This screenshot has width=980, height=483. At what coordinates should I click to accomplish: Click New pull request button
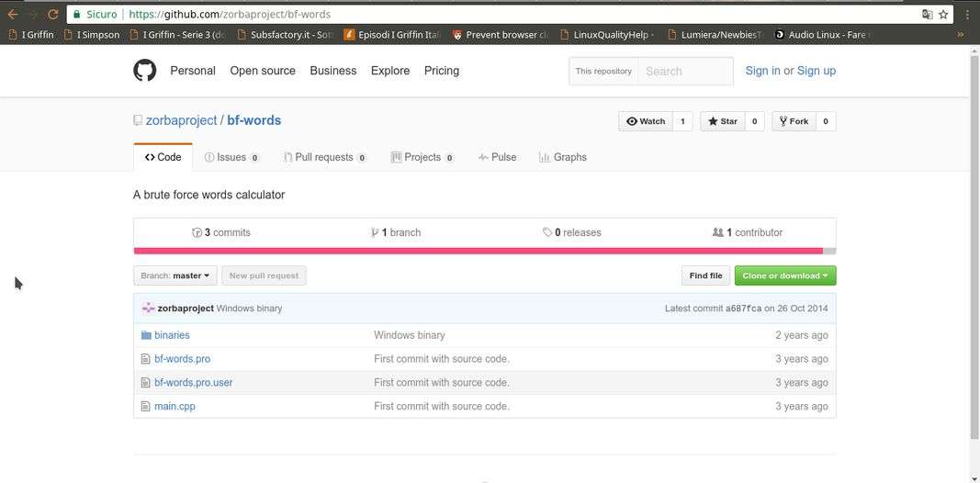[x=264, y=275]
